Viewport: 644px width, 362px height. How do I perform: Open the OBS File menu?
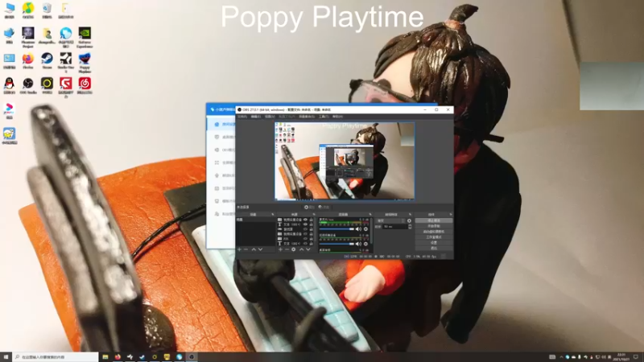point(243,117)
